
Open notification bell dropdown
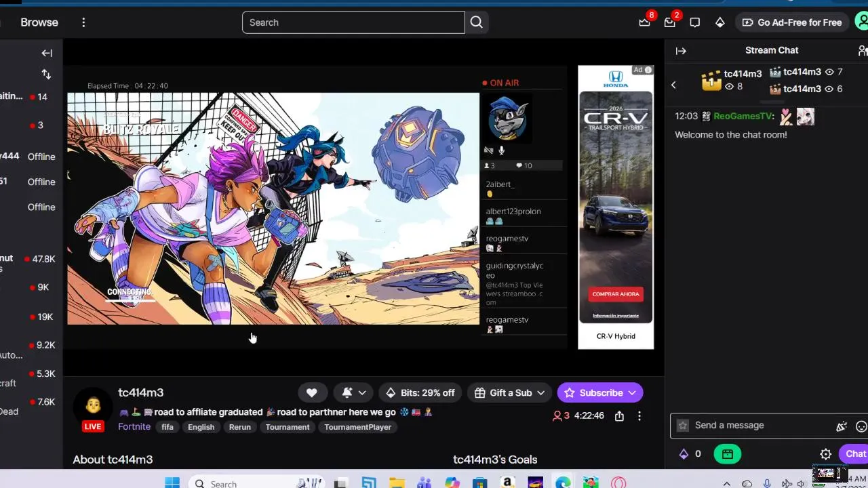click(x=354, y=392)
